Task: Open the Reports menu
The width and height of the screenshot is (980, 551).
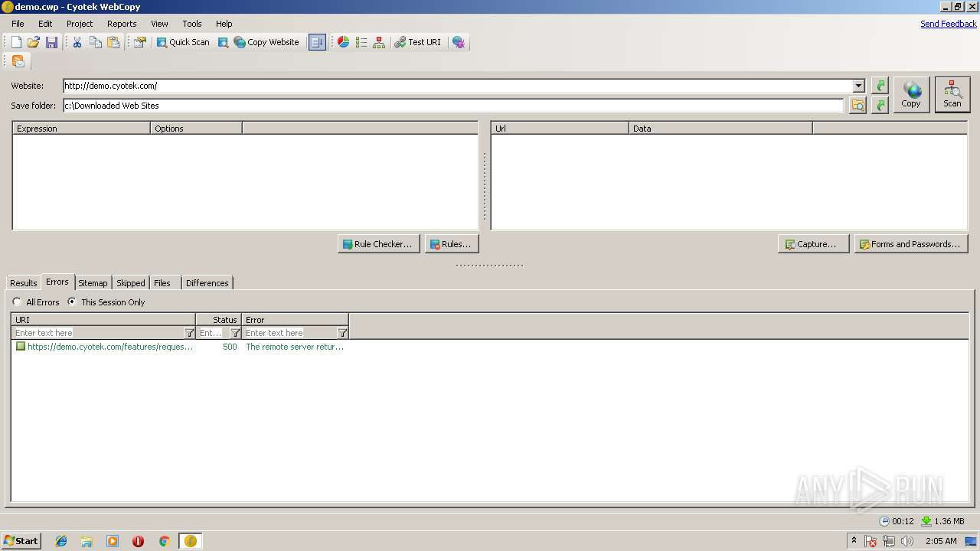Action: (122, 24)
